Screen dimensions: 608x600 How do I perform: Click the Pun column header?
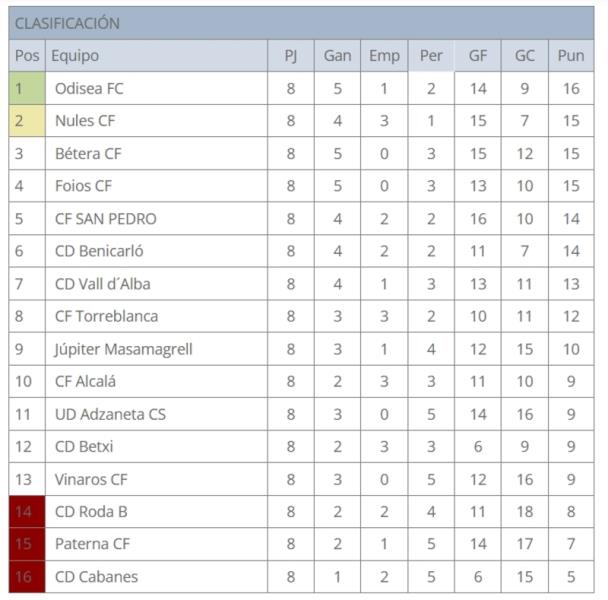(x=571, y=56)
